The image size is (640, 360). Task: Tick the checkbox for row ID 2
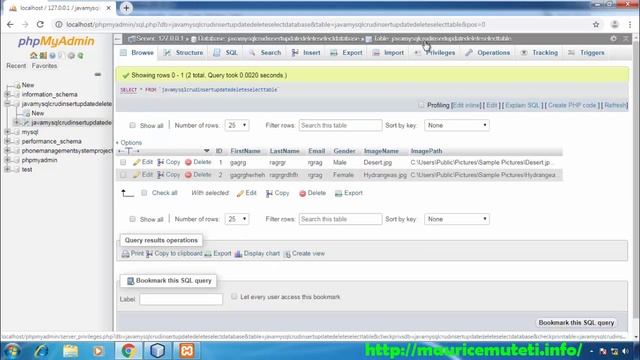(x=123, y=175)
